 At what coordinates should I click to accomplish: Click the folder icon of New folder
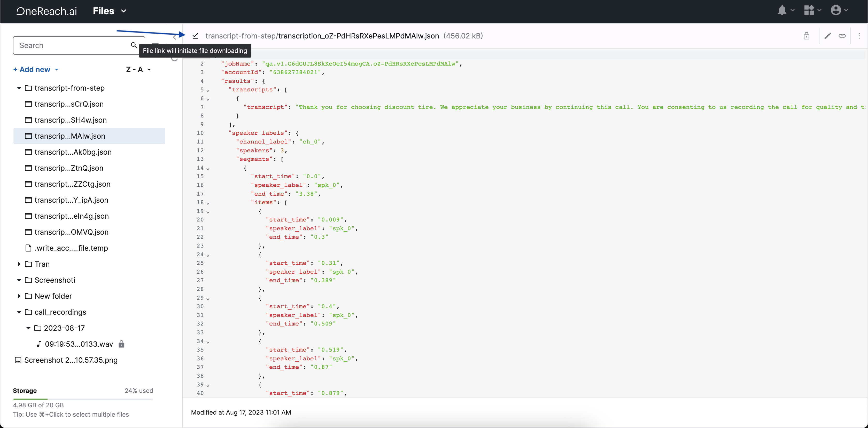tap(29, 296)
